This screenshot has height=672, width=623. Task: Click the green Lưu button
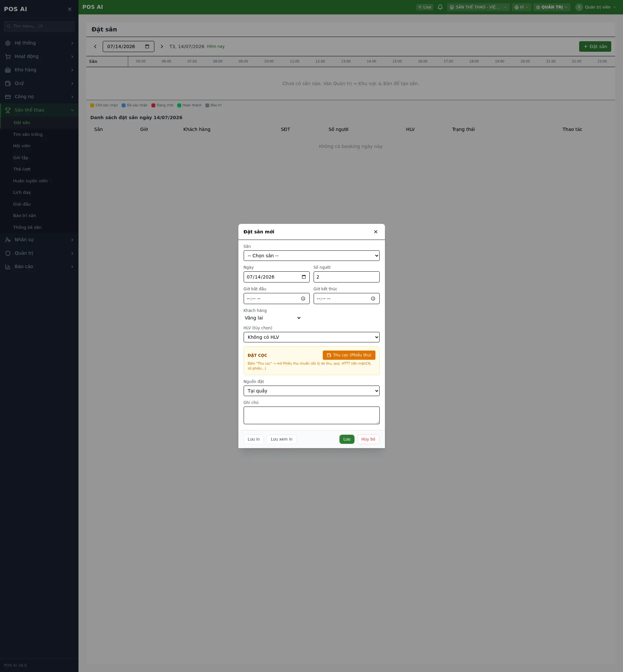pos(347,439)
